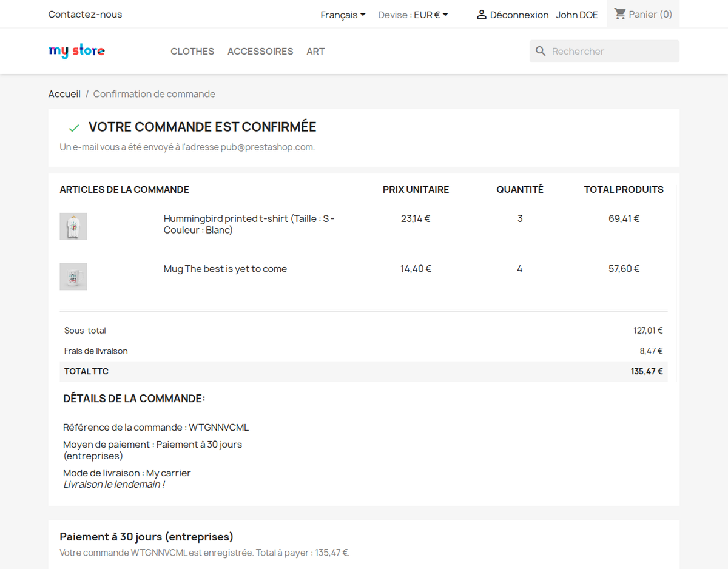This screenshot has height=569, width=728.
Task: Click the Contactez-nous link
Action: 85,15
